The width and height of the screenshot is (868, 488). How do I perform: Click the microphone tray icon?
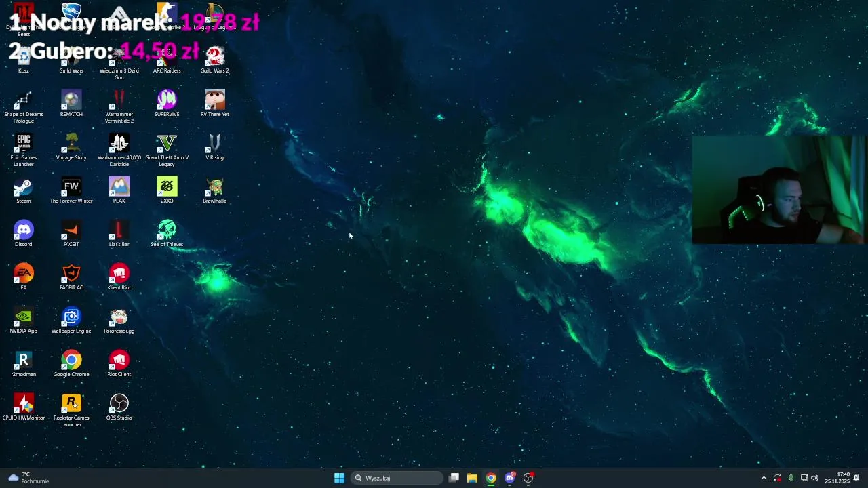pyautogui.click(x=791, y=478)
